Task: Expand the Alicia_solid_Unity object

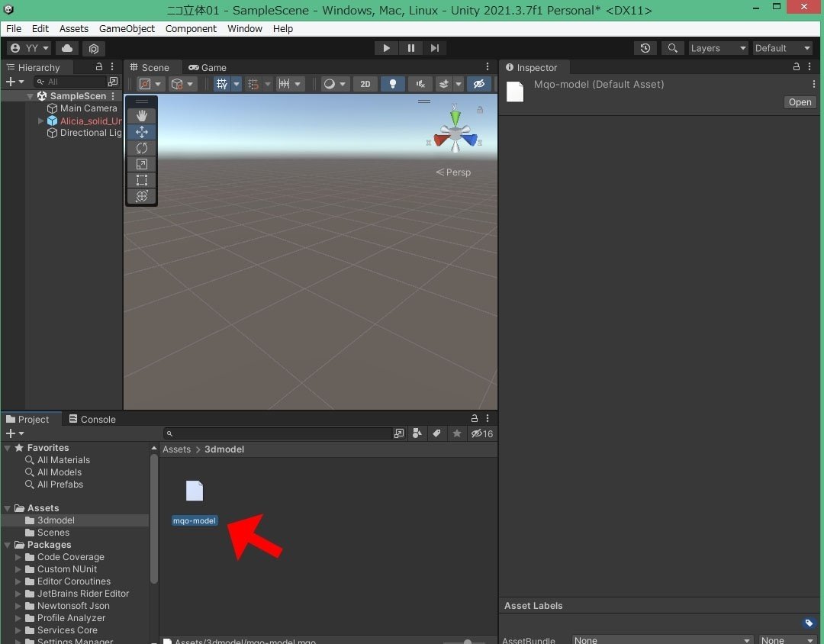Action: click(x=40, y=121)
